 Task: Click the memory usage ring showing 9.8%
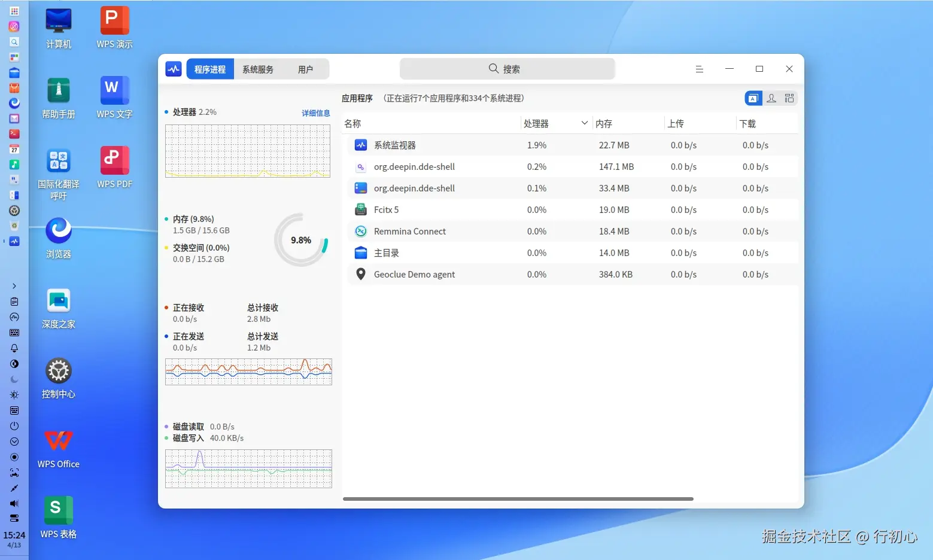click(x=301, y=240)
